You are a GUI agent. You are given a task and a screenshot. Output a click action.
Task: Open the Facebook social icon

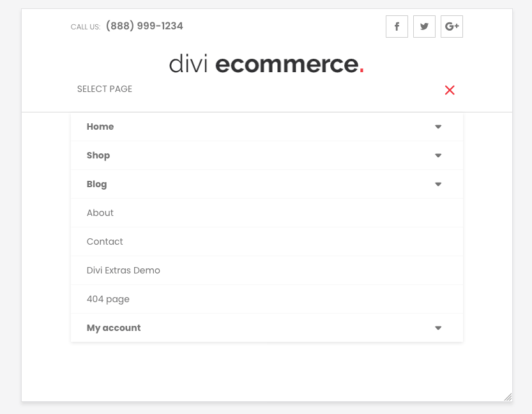(397, 26)
